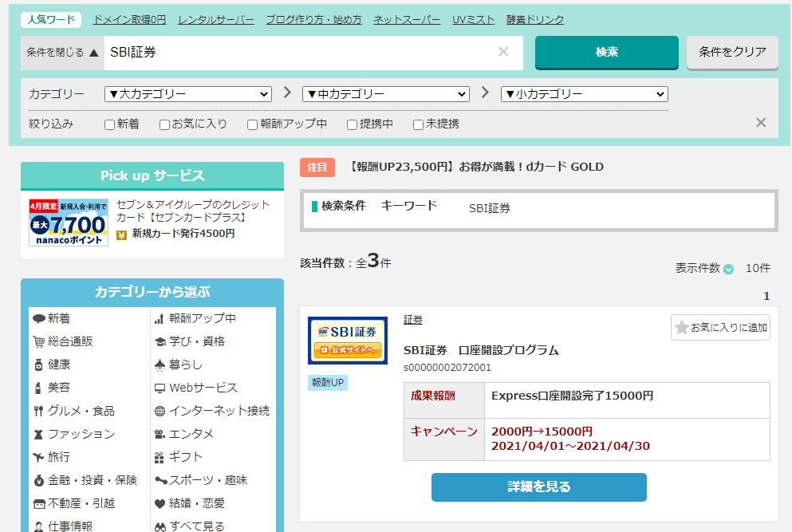Open the 小カテゴリー dropdown
The image size is (792, 532).
coord(585,94)
